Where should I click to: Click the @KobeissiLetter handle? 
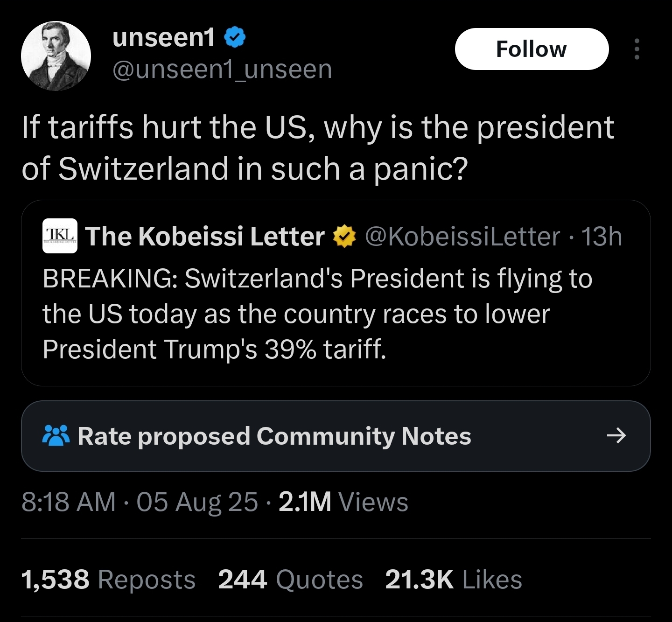click(462, 237)
